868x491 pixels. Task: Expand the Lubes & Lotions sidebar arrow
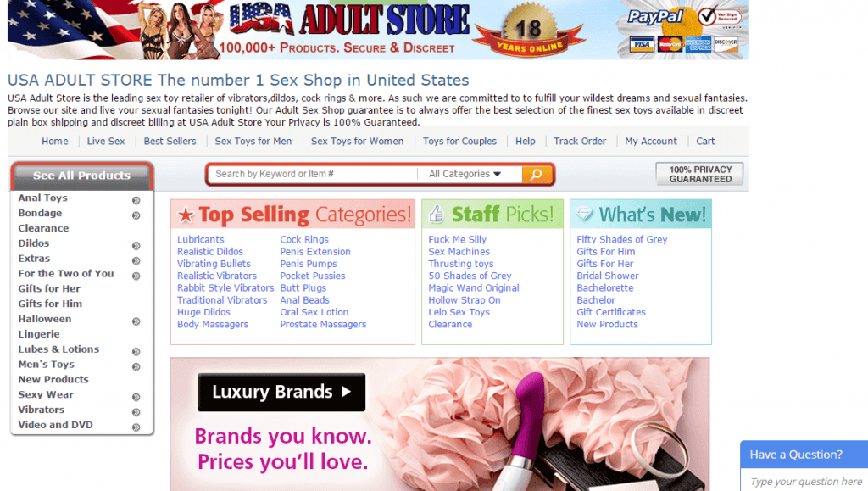pyautogui.click(x=136, y=352)
